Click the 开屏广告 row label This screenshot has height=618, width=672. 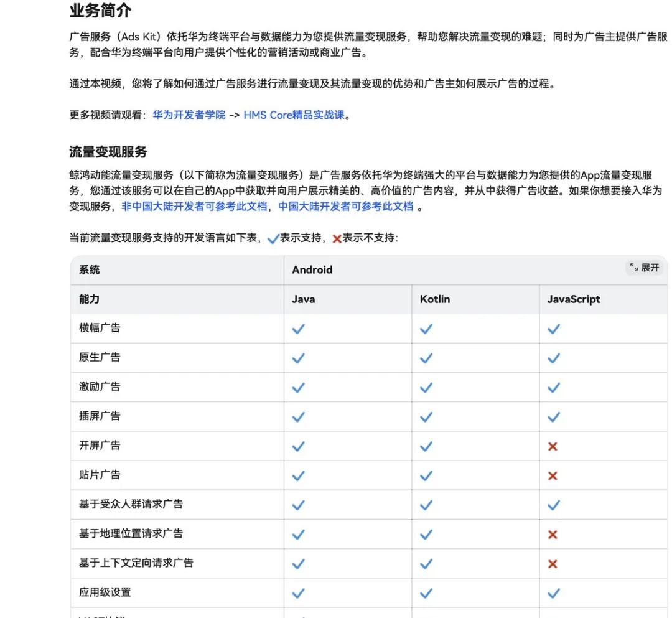pyautogui.click(x=100, y=445)
